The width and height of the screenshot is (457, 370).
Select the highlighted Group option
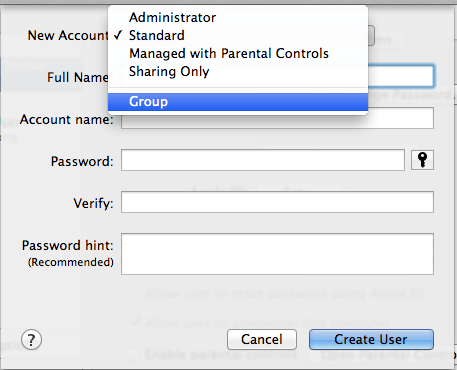238,102
